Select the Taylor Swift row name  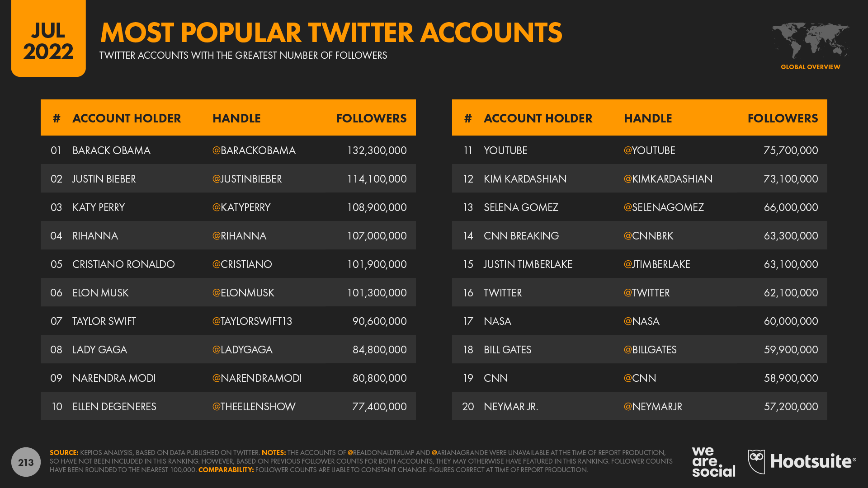[x=104, y=321]
